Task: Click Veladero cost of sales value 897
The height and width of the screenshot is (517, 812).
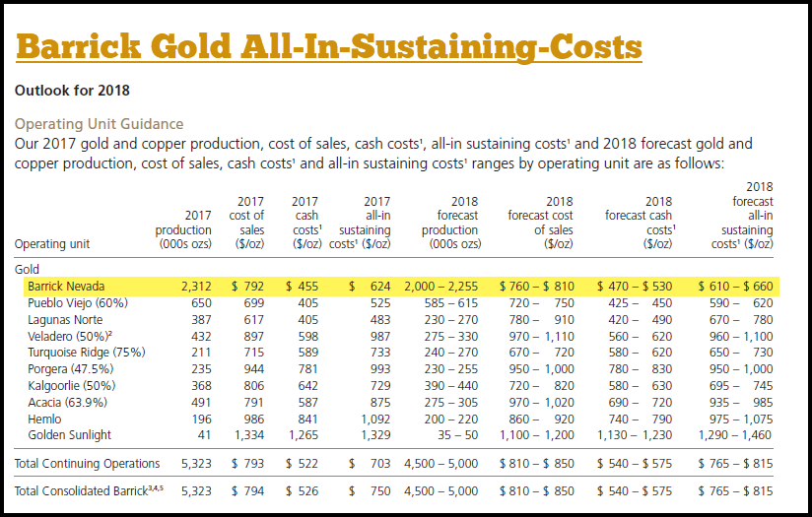Action: coord(254,337)
